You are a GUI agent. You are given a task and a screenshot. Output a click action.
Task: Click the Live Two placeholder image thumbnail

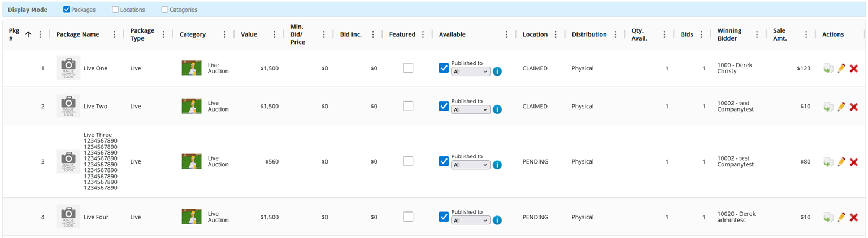(x=68, y=106)
